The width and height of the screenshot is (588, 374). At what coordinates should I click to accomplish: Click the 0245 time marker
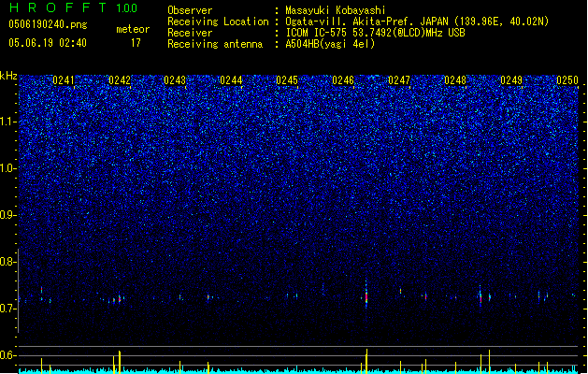tap(287, 80)
